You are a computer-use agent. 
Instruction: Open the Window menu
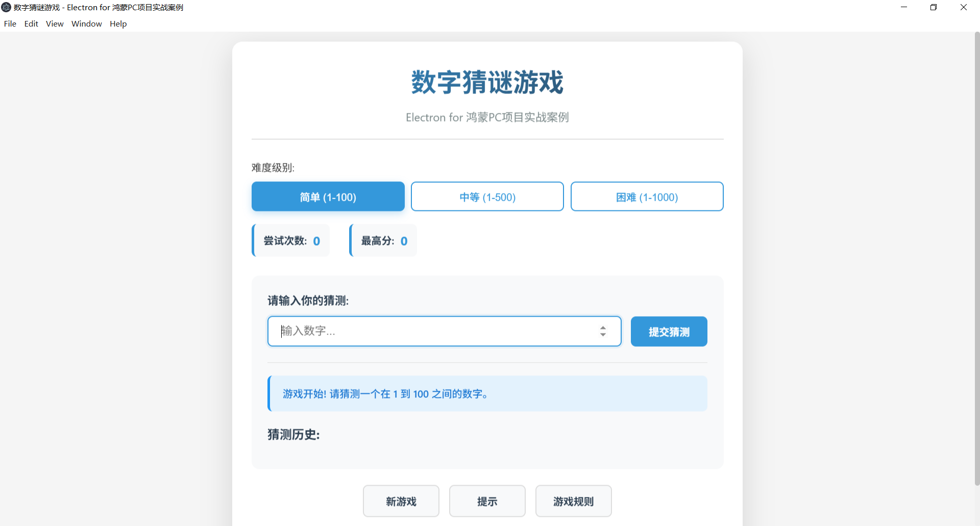[x=86, y=23]
